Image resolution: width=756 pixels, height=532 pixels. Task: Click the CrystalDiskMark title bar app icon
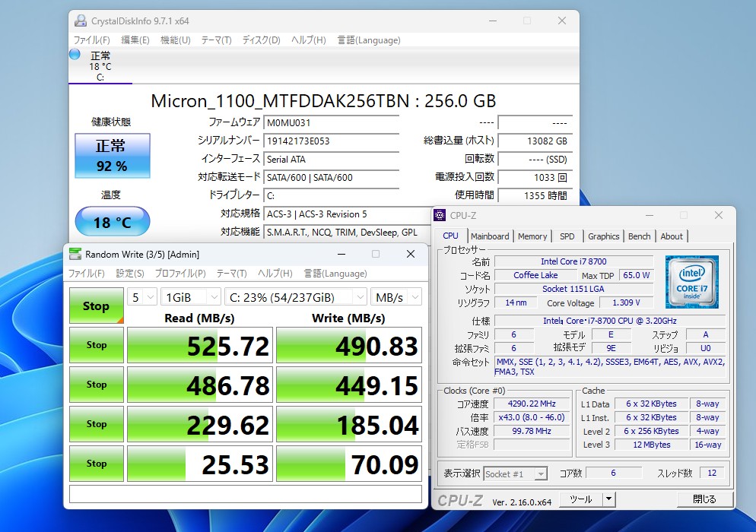[75, 254]
